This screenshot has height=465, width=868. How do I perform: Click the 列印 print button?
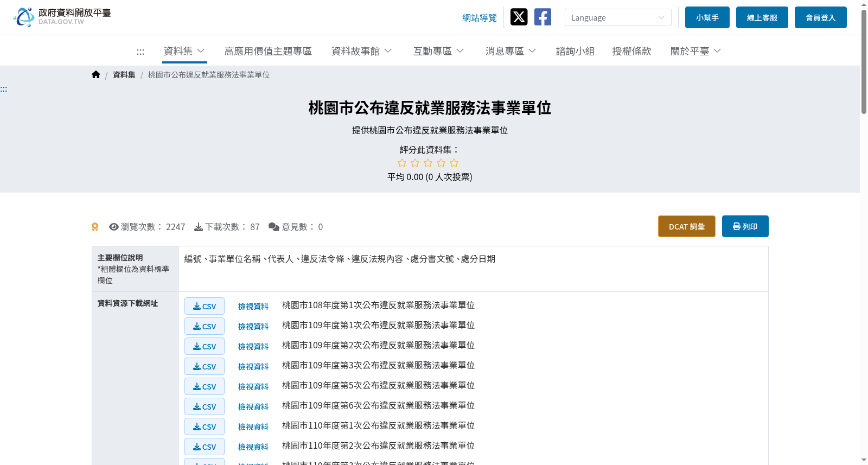click(745, 226)
